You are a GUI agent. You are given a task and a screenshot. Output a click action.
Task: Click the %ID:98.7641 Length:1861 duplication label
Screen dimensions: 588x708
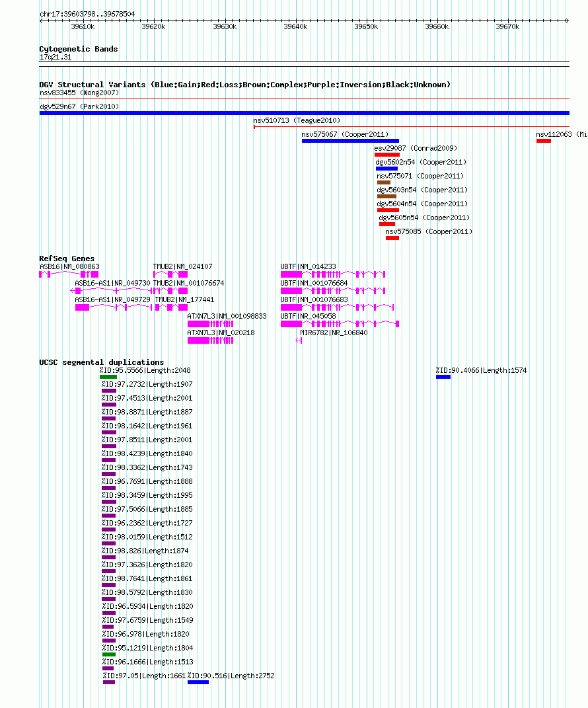point(147,579)
